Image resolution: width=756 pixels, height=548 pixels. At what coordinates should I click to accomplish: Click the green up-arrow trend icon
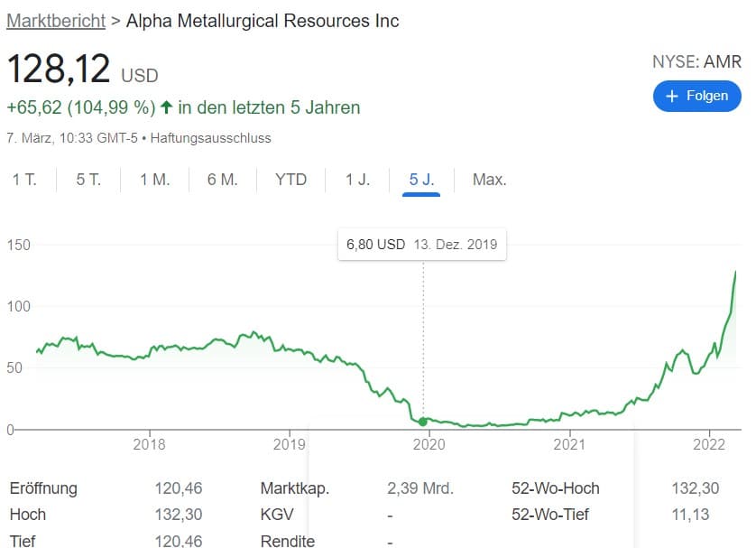[166, 107]
